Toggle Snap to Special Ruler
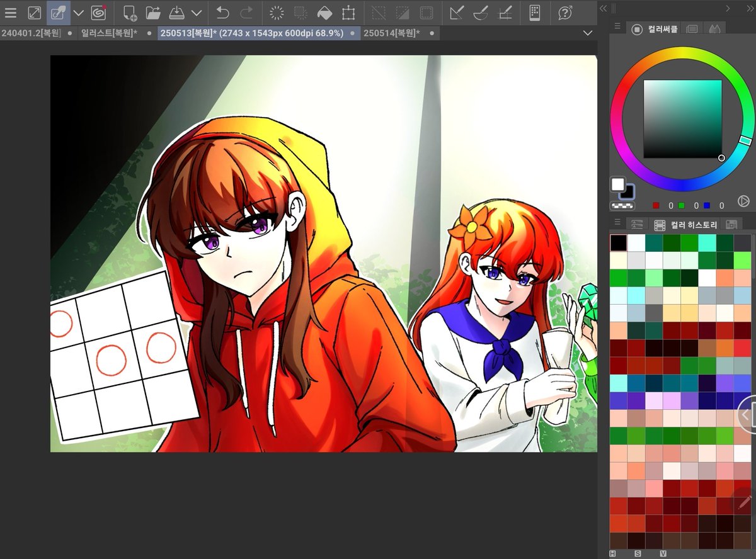756x559 pixels. [481, 13]
